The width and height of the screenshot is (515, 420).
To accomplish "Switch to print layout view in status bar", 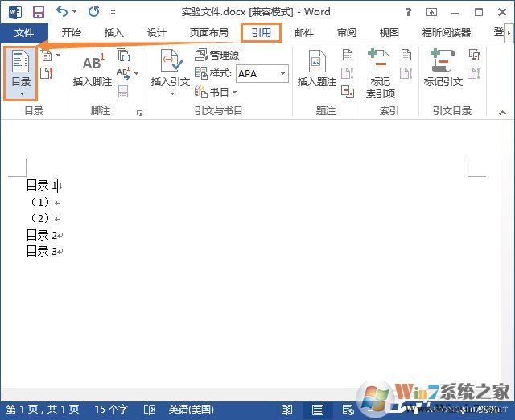I will click(318, 410).
